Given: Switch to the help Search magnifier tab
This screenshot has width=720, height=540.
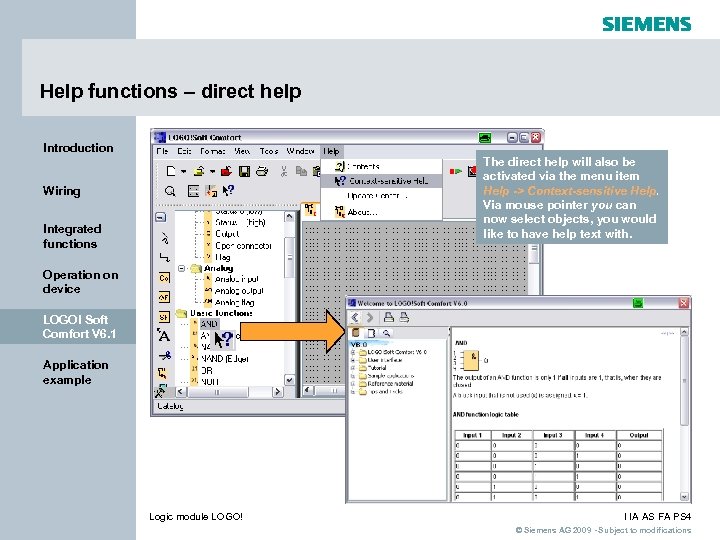Looking at the screenshot, I should tap(387, 333).
